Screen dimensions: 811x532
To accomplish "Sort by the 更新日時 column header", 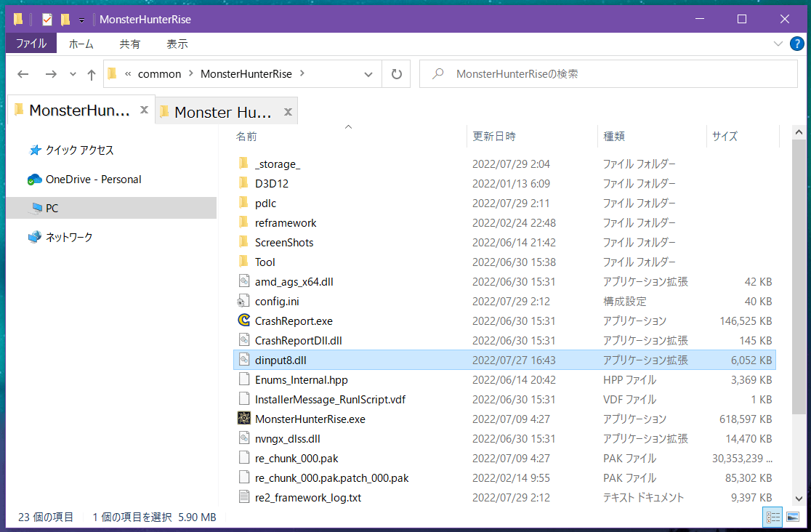I will pyautogui.click(x=494, y=136).
